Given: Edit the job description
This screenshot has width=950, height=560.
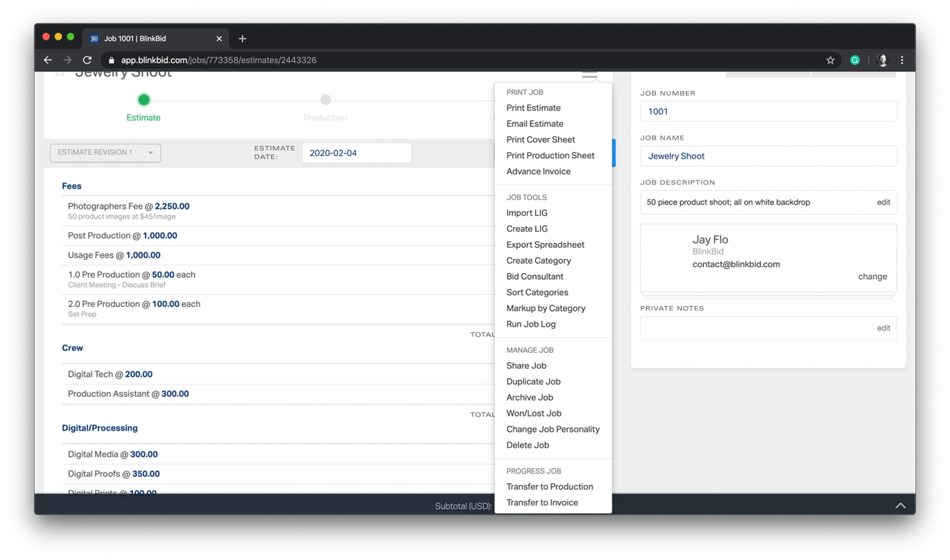Looking at the screenshot, I should tap(883, 202).
